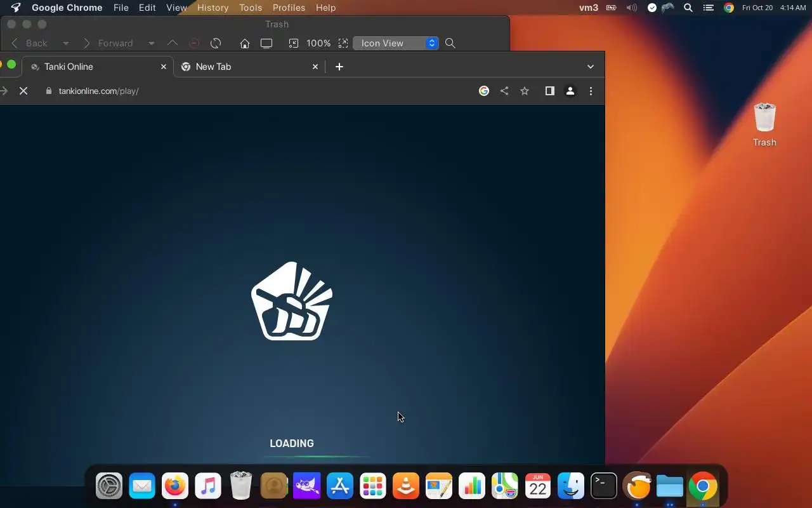The width and height of the screenshot is (812, 508).
Task: Share this page from Chrome toolbar
Action: click(x=504, y=91)
